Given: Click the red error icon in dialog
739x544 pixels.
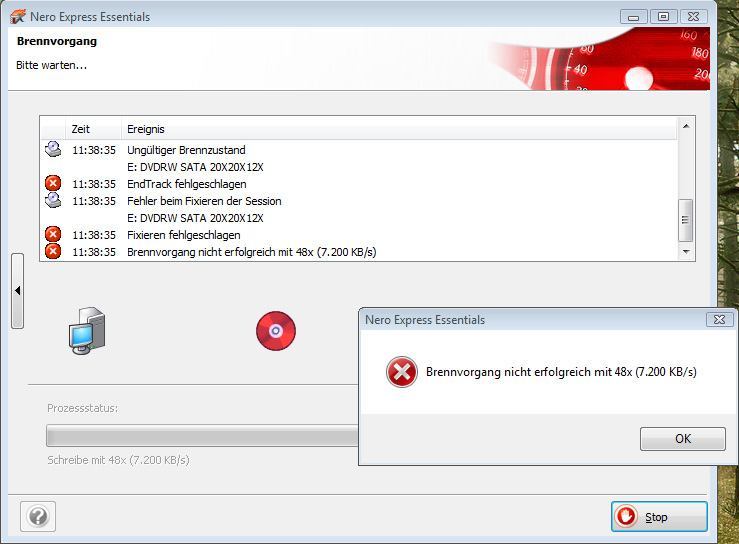Looking at the screenshot, I should [x=402, y=372].
